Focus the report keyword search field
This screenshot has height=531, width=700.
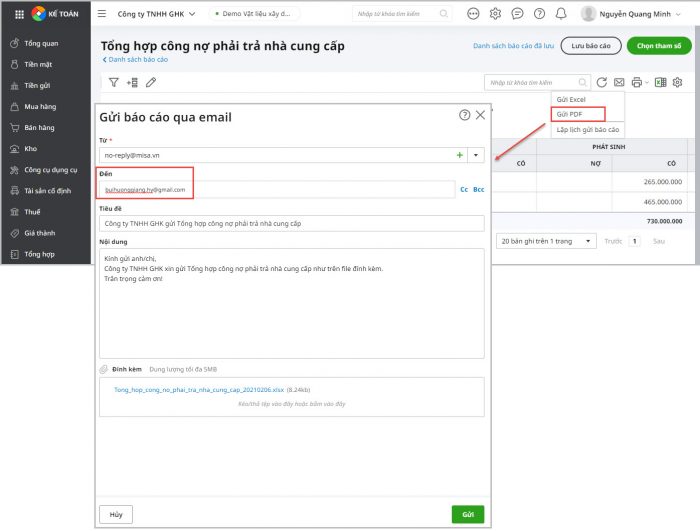[538, 83]
